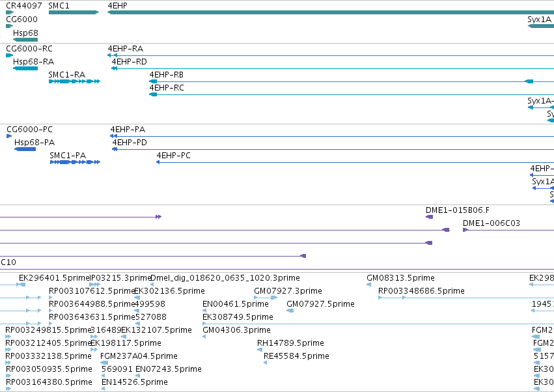Open the Hsp68-PA protein label
Image resolution: width=554 pixels, height=392 pixels.
35,143
